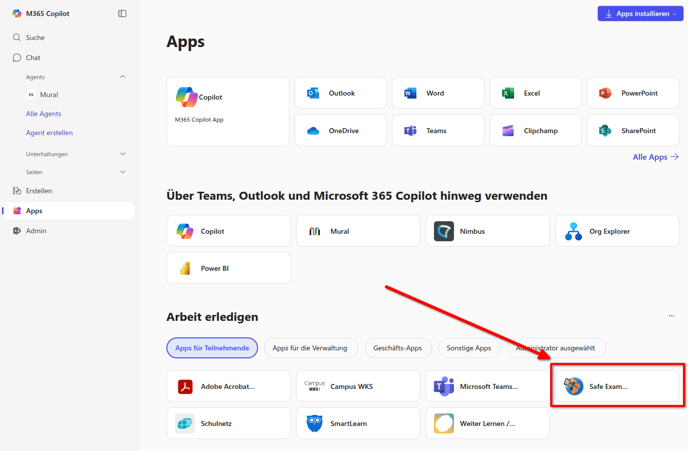Image resolution: width=688 pixels, height=451 pixels.
Task: Toggle the sidebar collapse icon
Action: coord(122,14)
